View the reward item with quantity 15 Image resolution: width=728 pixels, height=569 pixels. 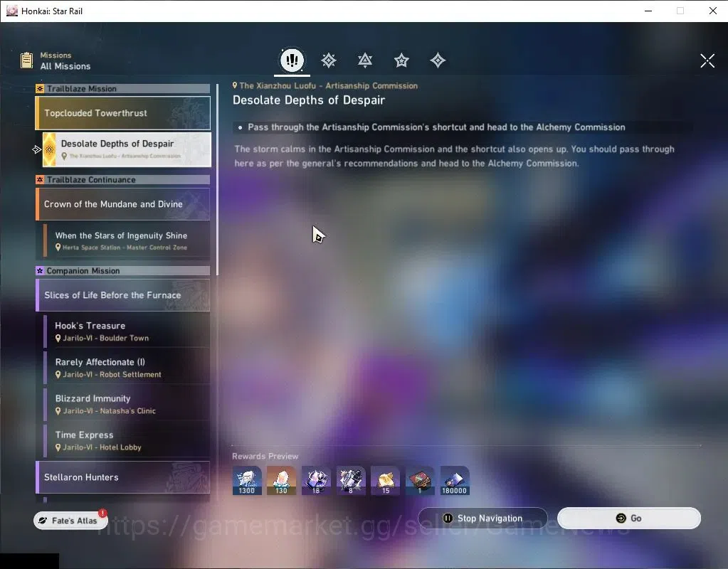point(386,480)
